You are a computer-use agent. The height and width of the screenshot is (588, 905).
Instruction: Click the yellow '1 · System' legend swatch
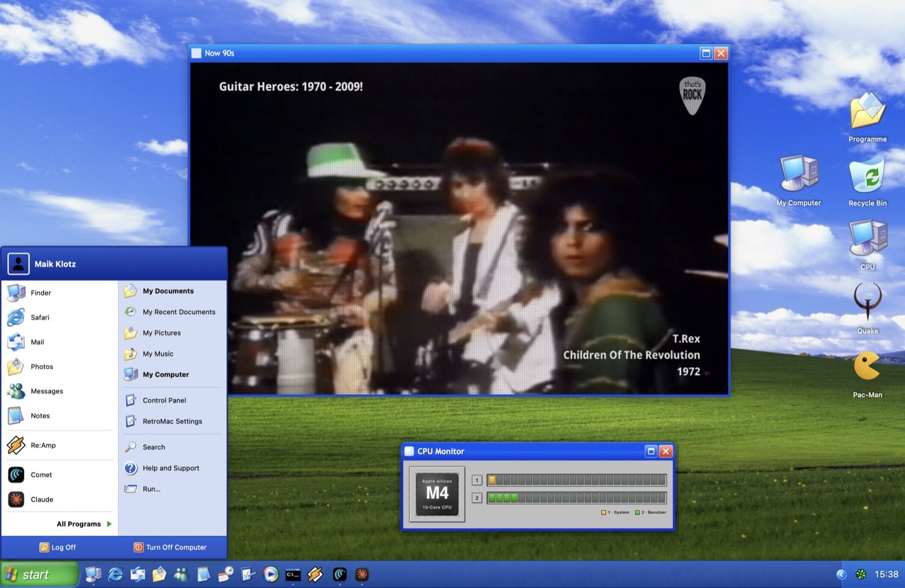[603, 513]
